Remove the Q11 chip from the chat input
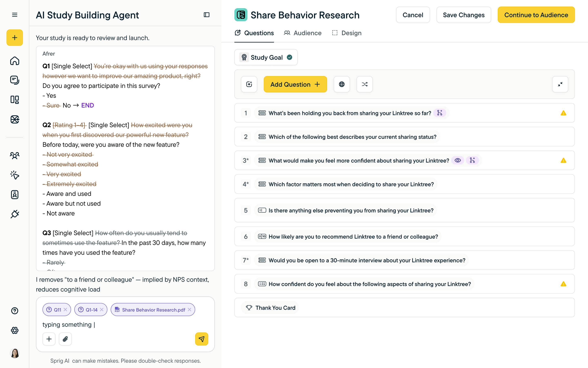Viewport: 588px width, 368px height. (65, 310)
